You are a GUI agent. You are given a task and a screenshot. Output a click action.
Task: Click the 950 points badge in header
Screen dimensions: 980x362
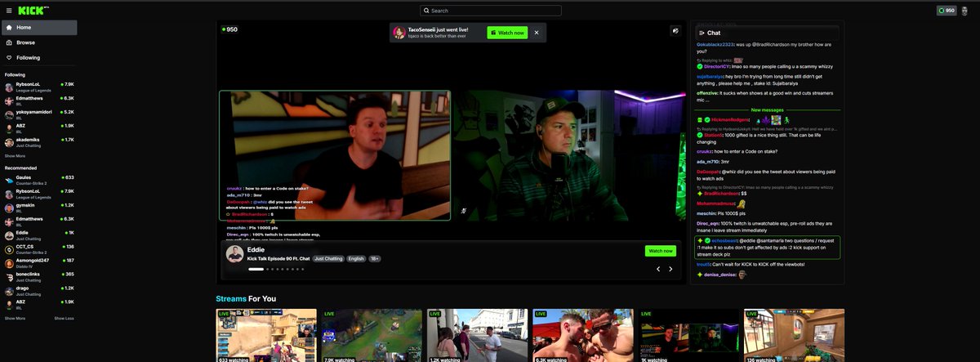pos(947,11)
